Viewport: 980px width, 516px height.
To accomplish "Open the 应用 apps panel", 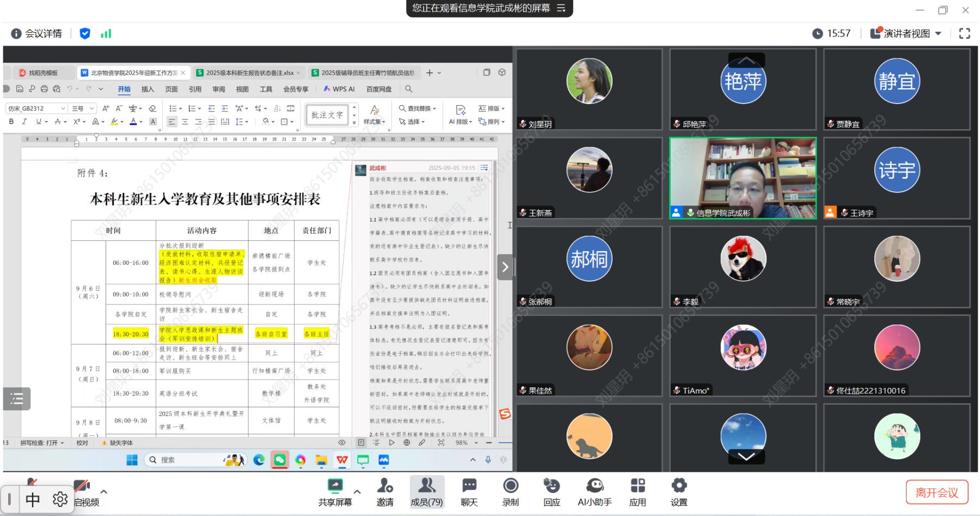I will (x=637, y=491).
